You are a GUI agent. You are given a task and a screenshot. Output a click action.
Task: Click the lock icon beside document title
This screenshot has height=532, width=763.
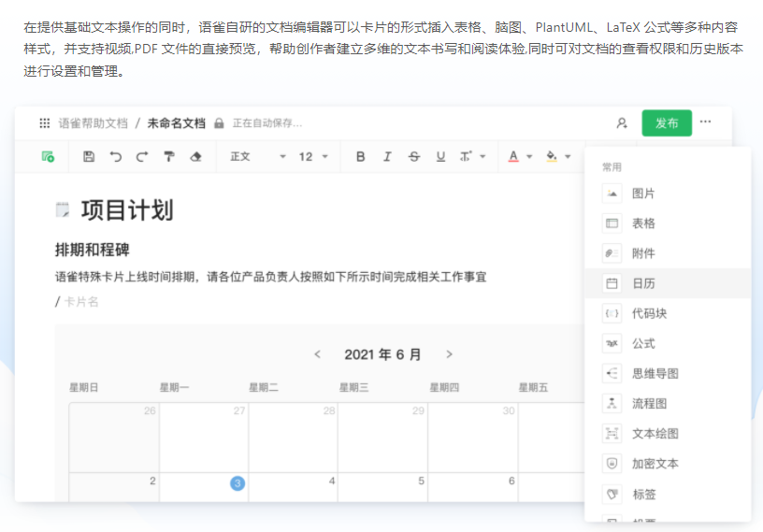pos(219,123)
